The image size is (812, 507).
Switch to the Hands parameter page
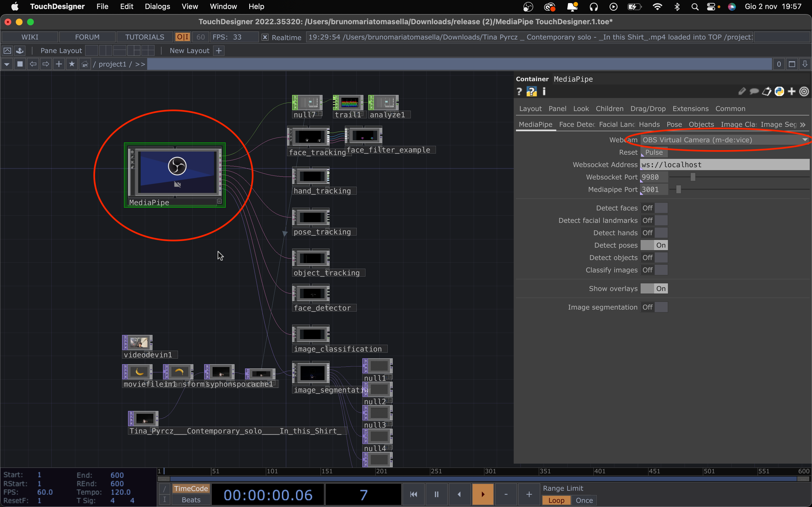[x=649, y=124]
